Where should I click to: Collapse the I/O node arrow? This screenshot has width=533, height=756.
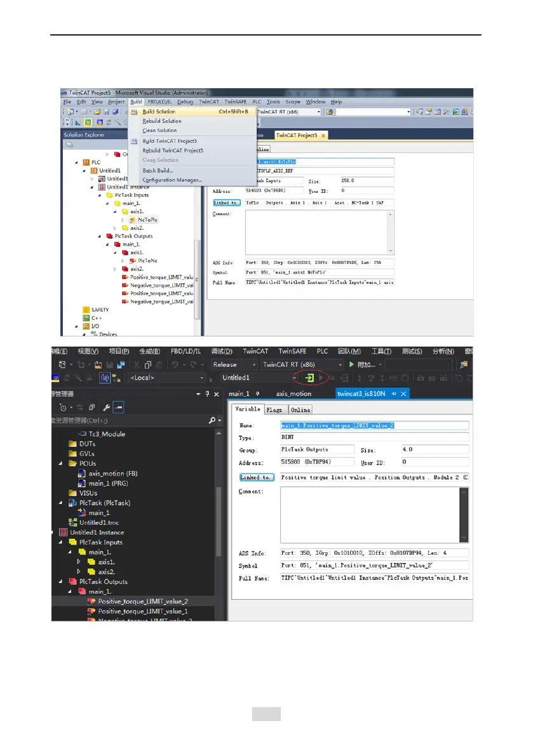pyautogui.click(x=76, y=326)
